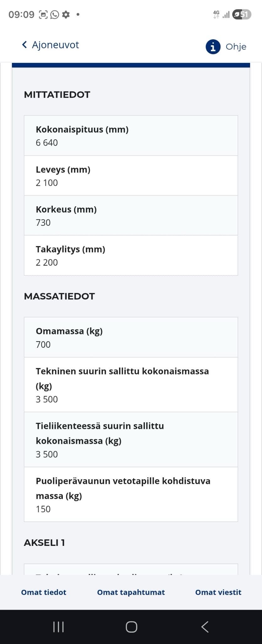Select the Kokonaispituus measurement row
This screenshot has height=644, width=262.
(131, 135)
